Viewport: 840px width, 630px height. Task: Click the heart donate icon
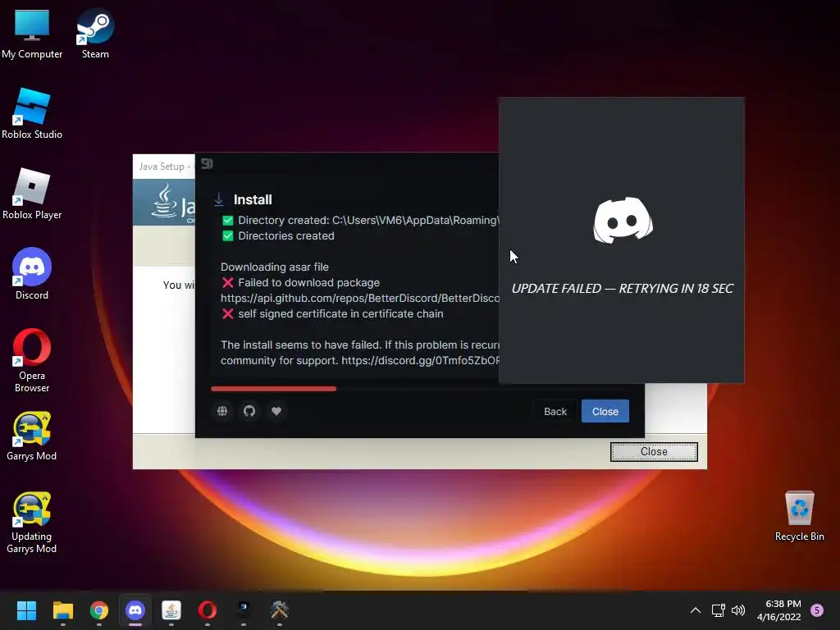point(276,411)
